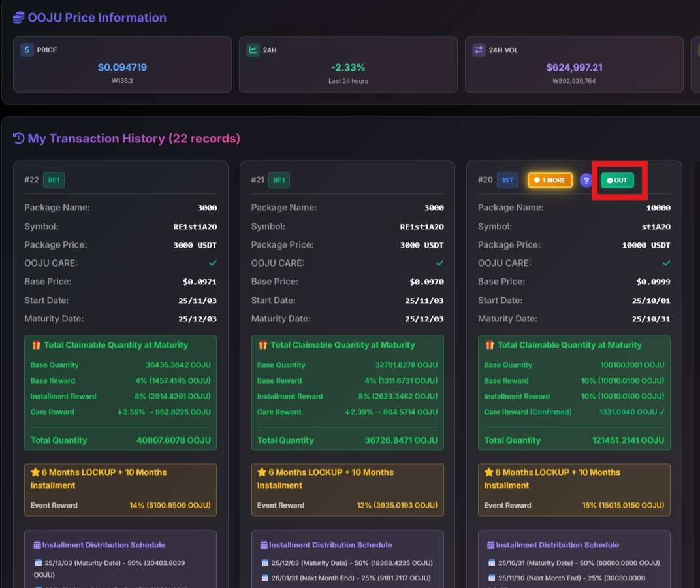
Task: Click the chart icon on the 24H card
Action: (253, 50)
